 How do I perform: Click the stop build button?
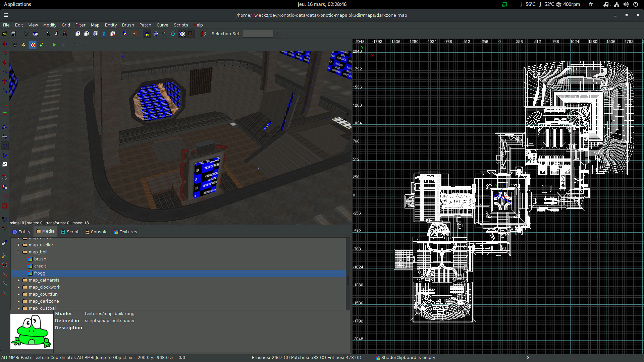point(63,44)
